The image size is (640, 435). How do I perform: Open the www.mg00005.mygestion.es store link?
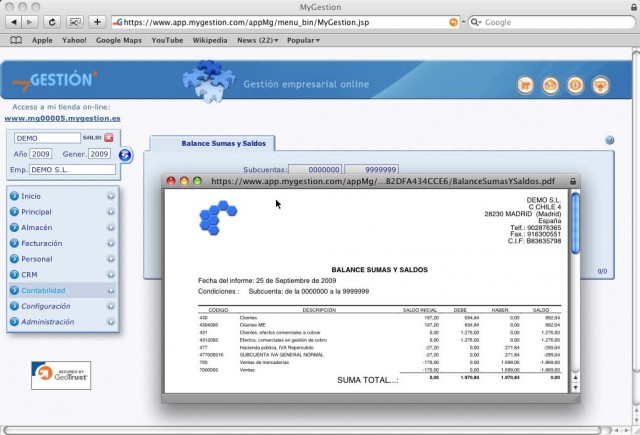click(x=62, y=118)
